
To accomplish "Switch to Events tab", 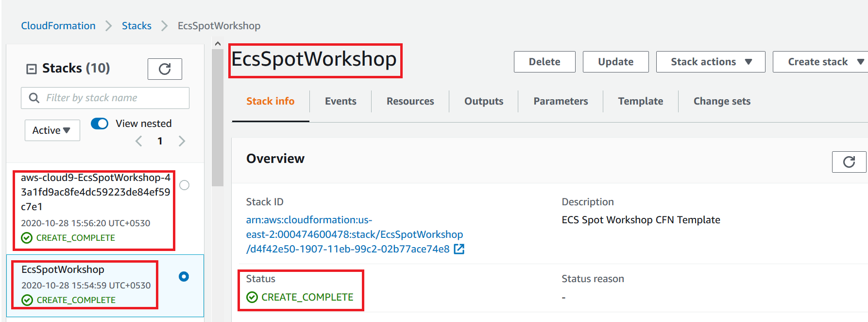I will (x=340, y=101).
